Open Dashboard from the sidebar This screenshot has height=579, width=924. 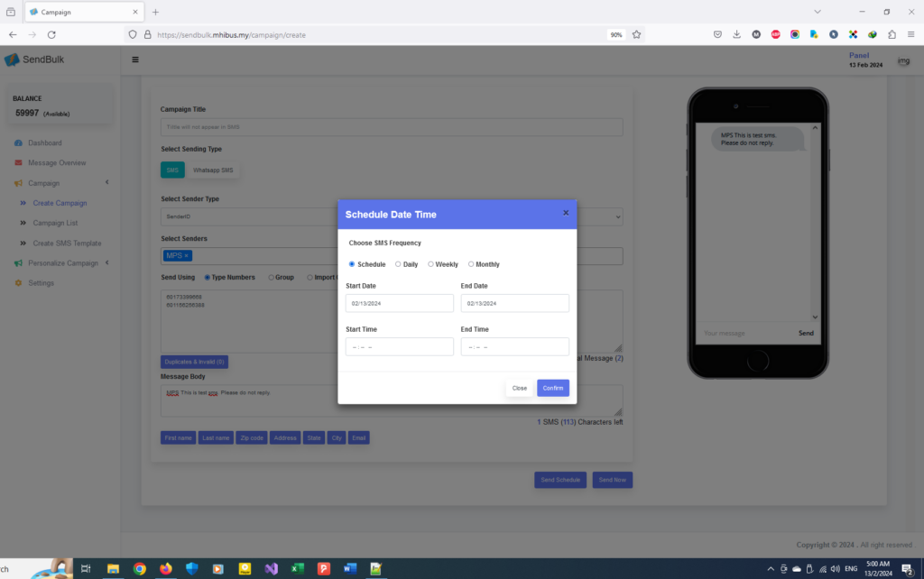pyautogui.click(x=44, y=143)
